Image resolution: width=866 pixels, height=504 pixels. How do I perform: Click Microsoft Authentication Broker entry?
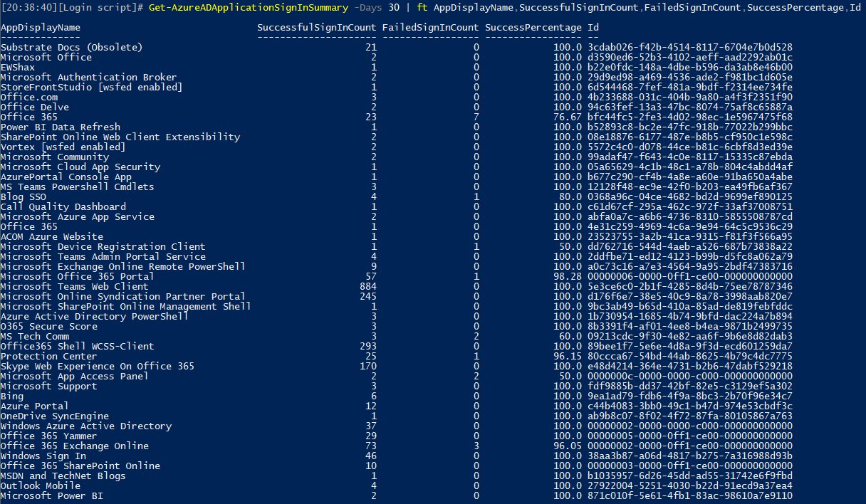click(x=89, y=77)
